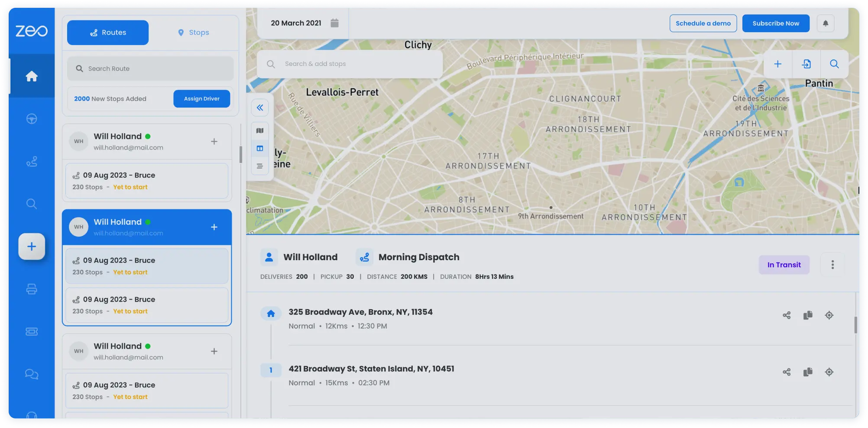Open the drivers steering wheel icon
868x428 pixels.
32,119
